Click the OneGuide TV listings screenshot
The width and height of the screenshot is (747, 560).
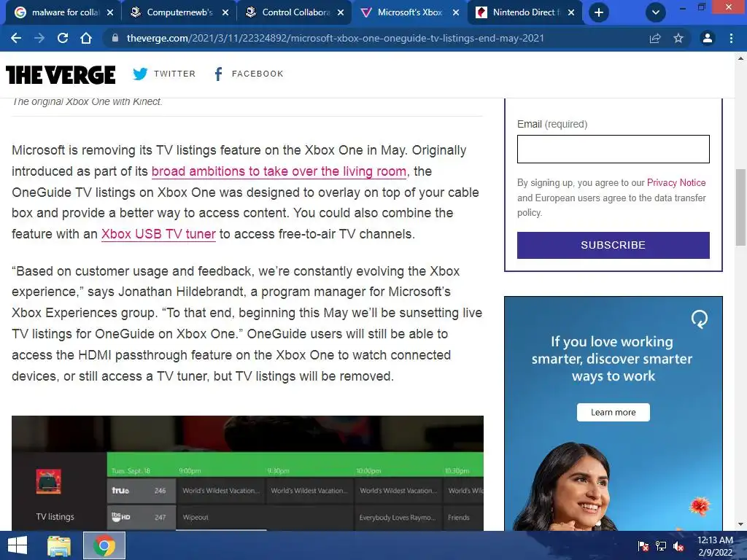[247, 472]
